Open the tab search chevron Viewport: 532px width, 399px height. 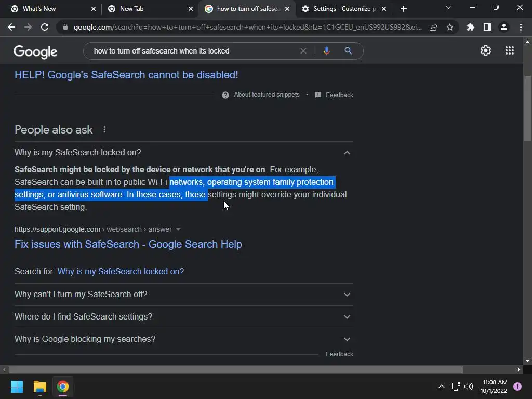point(448,7)
